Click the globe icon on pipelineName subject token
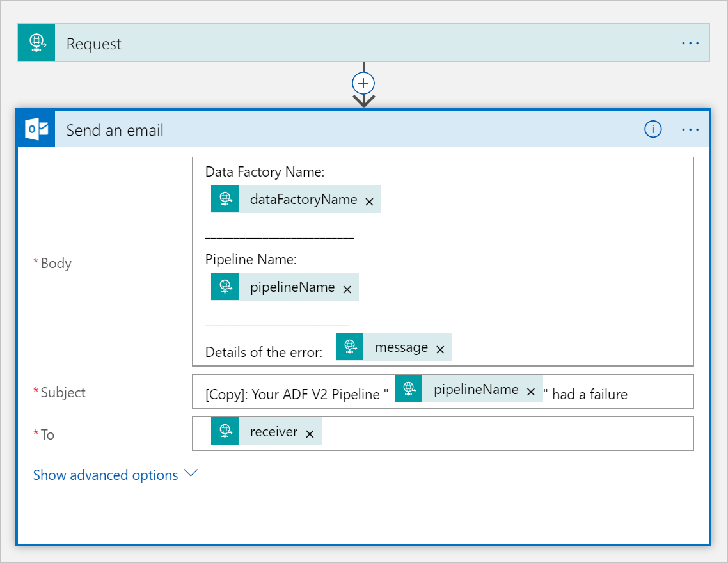The height and width of the screenshot is (563, 728). [x=409, y=388]
